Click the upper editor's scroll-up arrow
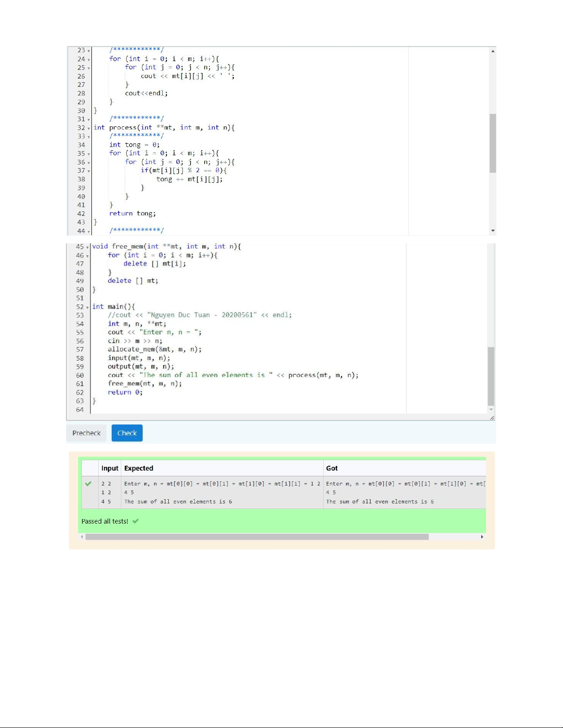The image size is (563, 728). [x=493, y=51]
